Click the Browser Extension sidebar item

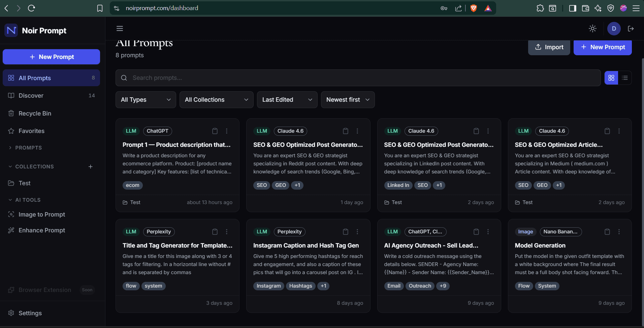pyautogui.click(x=51, y=290)
